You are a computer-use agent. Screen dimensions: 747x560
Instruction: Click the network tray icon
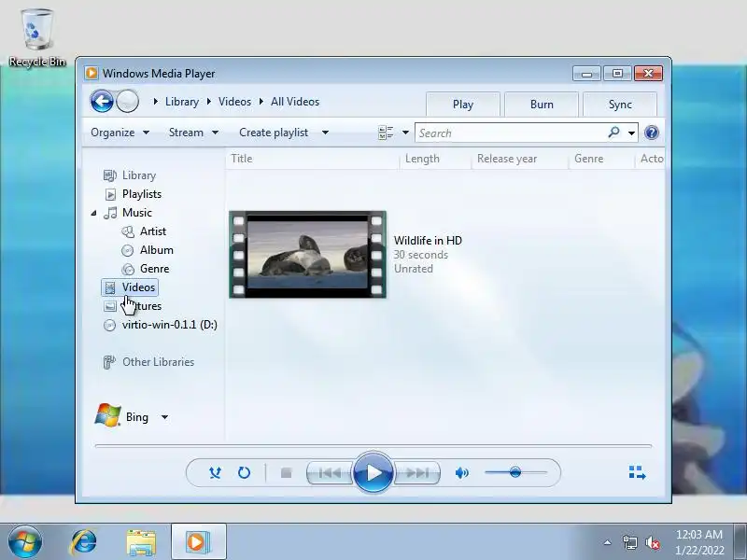(629, 542)
